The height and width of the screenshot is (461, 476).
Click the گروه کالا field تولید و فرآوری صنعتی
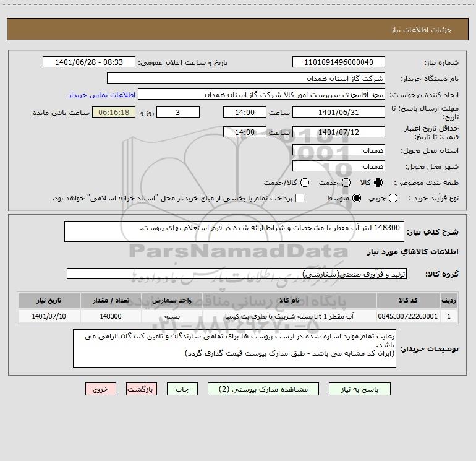point(237,274)
